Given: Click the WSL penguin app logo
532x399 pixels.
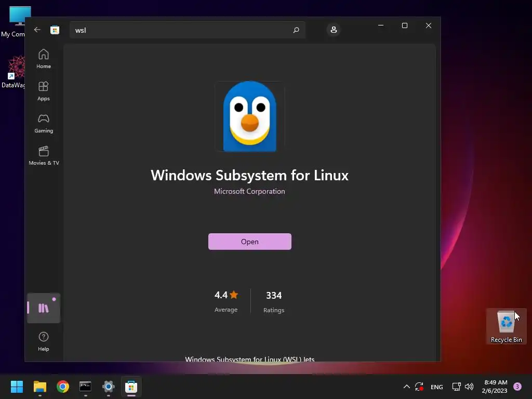Looking at the screenshot, I should pos(250,116).
